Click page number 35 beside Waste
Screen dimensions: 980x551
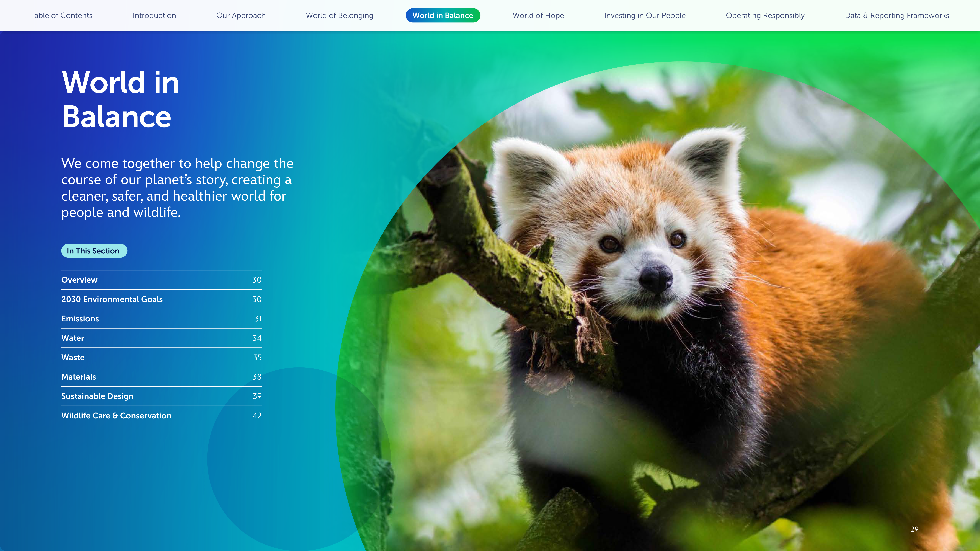[257, 357]
